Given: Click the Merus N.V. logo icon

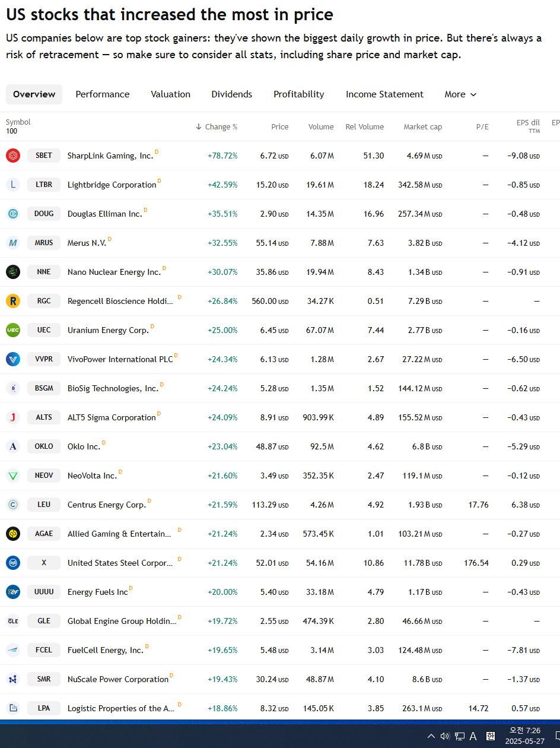Looking at the screenshot, I should [13, 243].
